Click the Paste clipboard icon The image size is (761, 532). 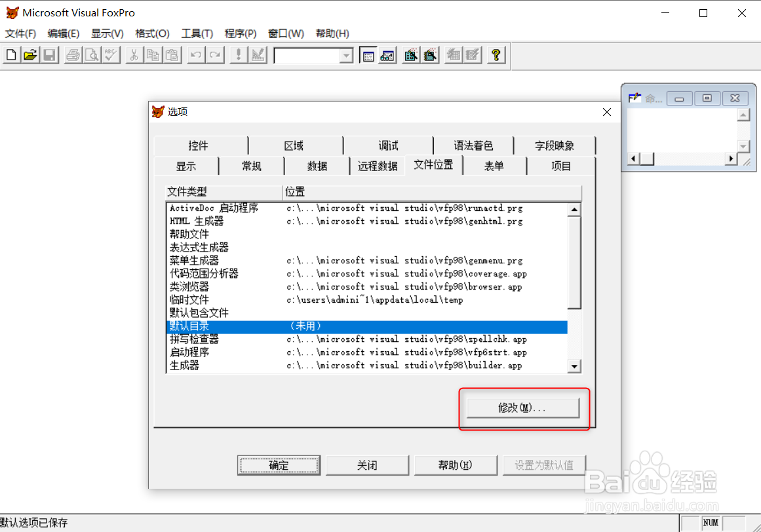coord(172,55)
